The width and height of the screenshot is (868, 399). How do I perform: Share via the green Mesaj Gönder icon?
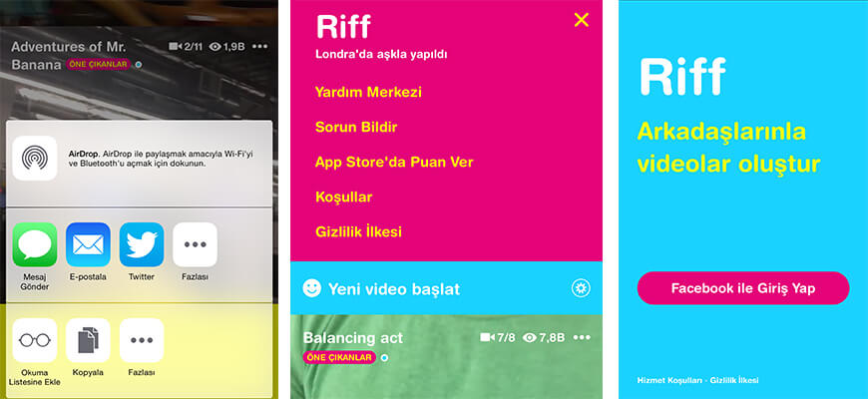point(35,244)
